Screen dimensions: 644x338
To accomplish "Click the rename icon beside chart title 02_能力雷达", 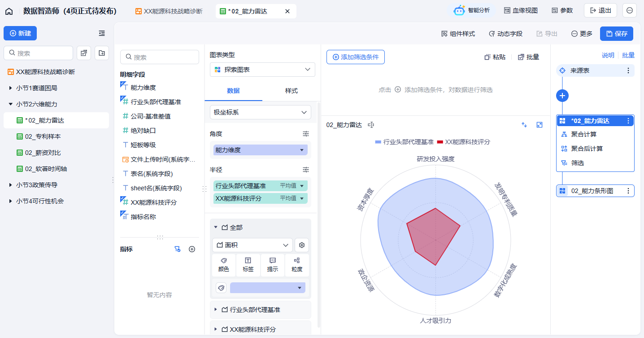I will point(371,125).
